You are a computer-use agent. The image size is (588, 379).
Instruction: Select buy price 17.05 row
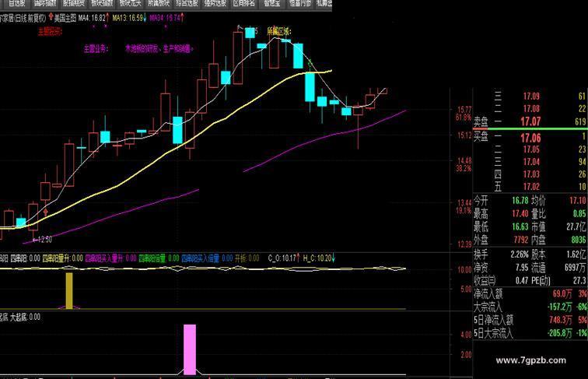530,149
